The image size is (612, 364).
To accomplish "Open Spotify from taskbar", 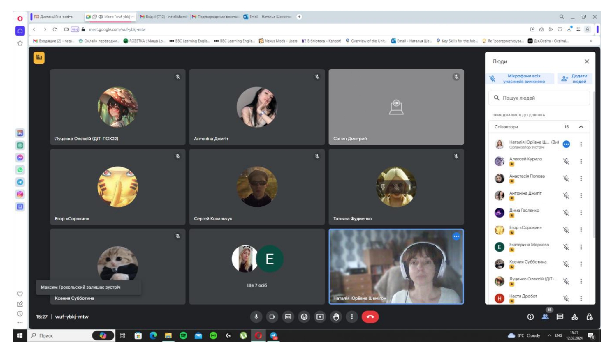I will tap(183, 335).
